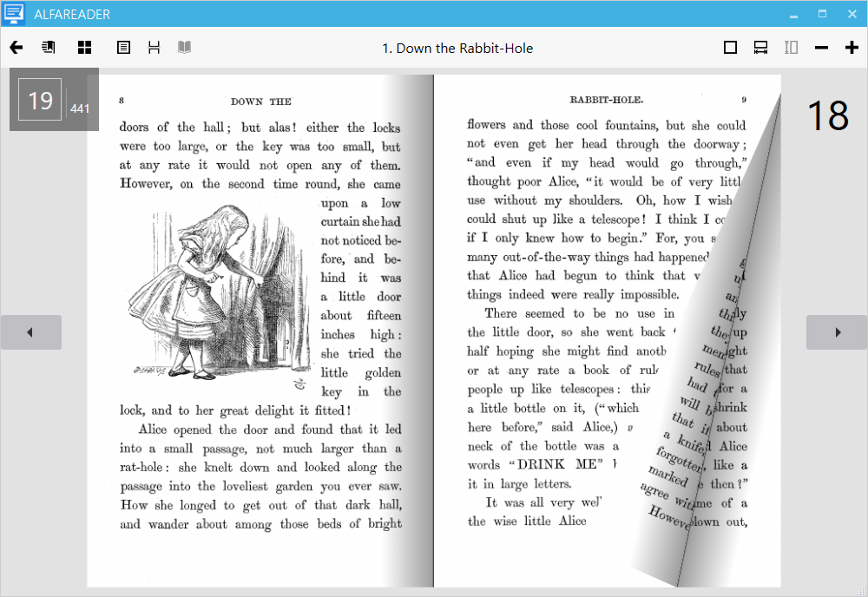
Task: Switch to single page view mode
Action: (123, 48)
